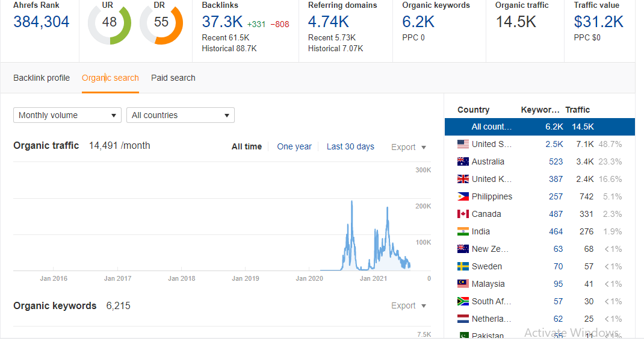This screenshot has width=644, height=341.
Task: Open the All countries dropdown
Action: 180,115
